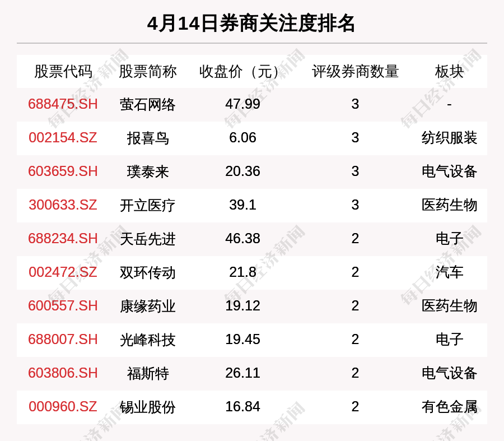Click 电子 sector in 光峰科技 row
Screen dimensions: 504x441
point(449,340)
